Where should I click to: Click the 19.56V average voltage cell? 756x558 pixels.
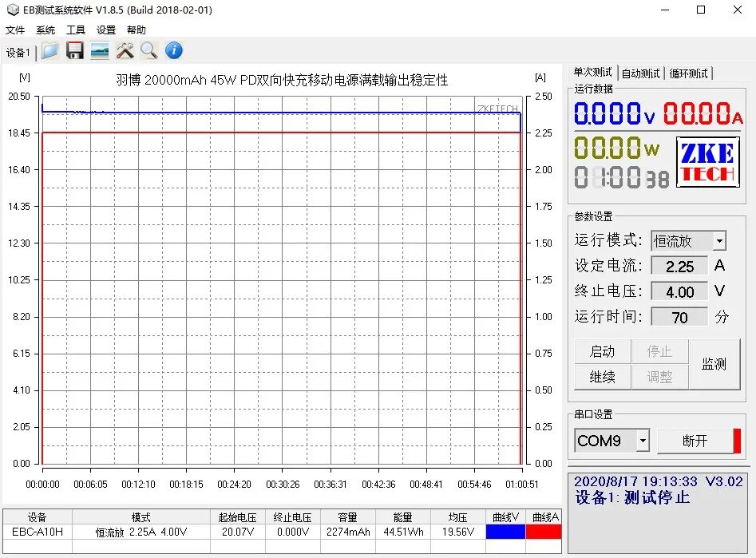click(x=458, y=532)
